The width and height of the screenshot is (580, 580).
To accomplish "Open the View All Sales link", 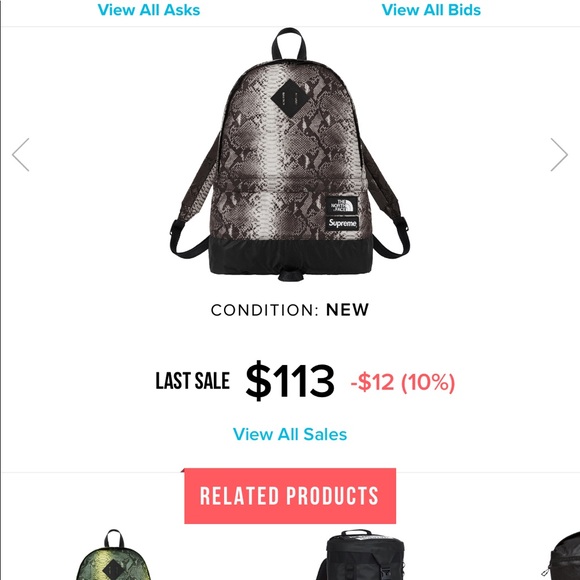I will pos(290,434).
